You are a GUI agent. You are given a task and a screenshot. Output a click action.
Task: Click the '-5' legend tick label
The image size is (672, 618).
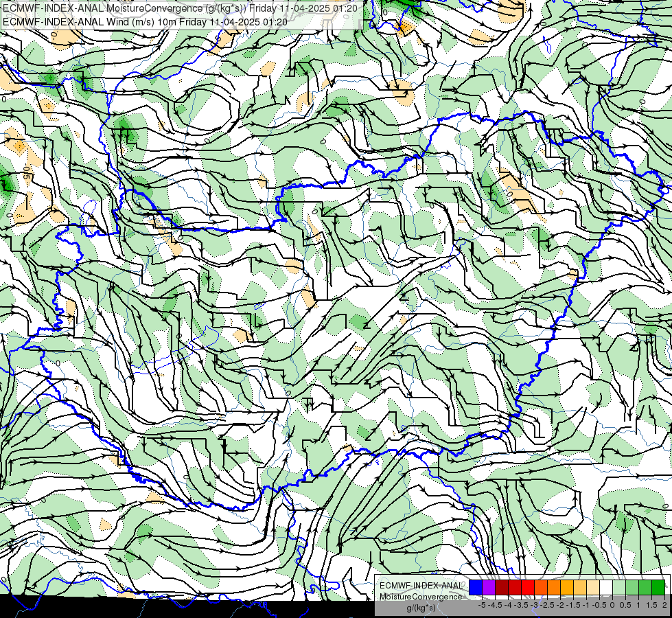482,605
